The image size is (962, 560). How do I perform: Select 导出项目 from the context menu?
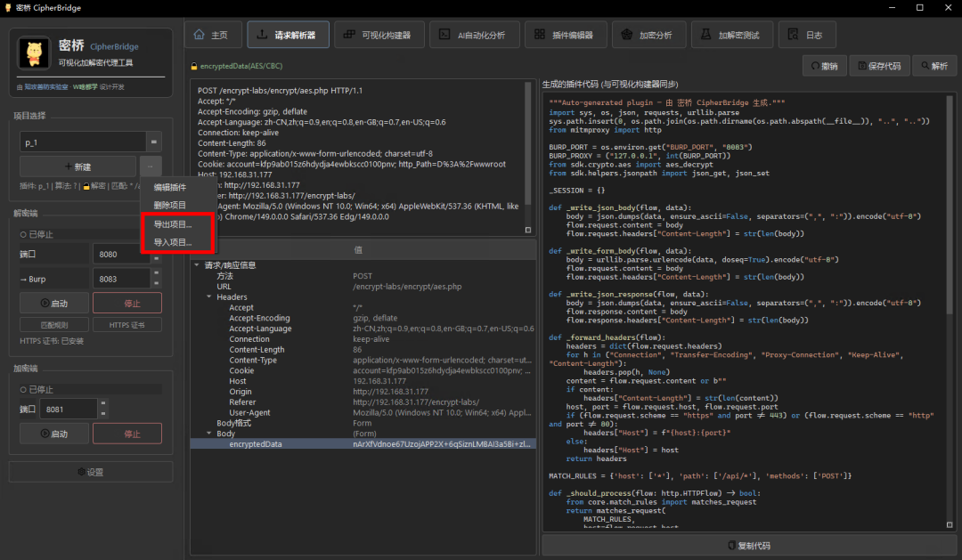click(173, 224)
